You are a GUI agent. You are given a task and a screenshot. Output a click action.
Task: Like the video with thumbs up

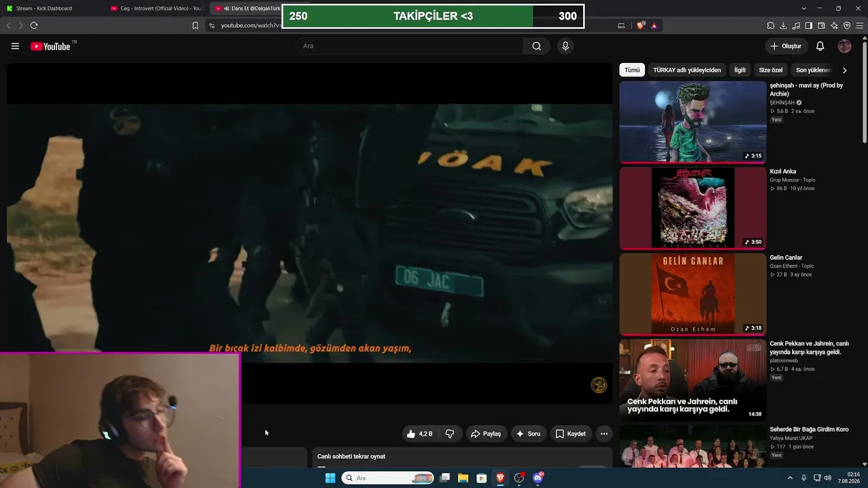click(x=420, y=434)
